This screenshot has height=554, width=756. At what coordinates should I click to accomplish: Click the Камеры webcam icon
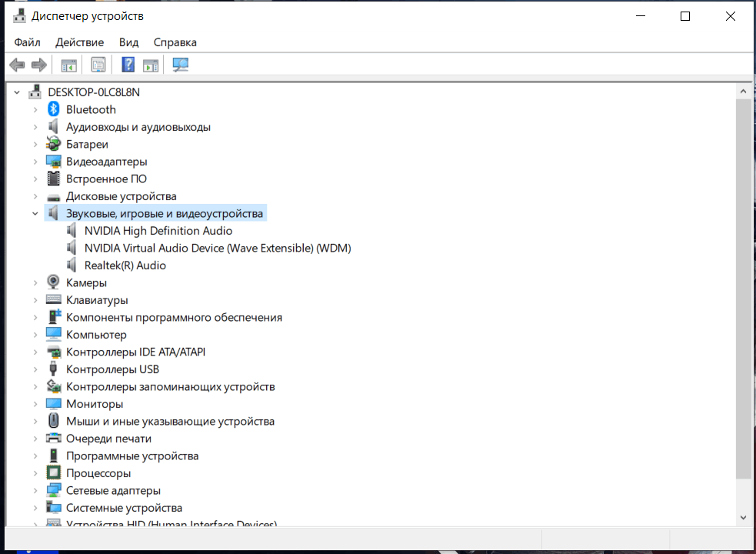pyautogui.click(x=53, y=282)
